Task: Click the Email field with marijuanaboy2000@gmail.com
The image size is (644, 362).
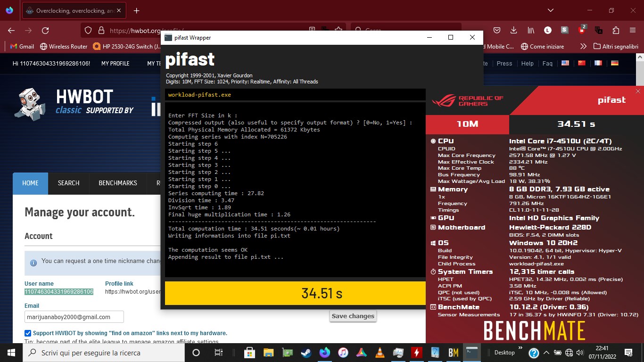Action: tap(74, 317)
